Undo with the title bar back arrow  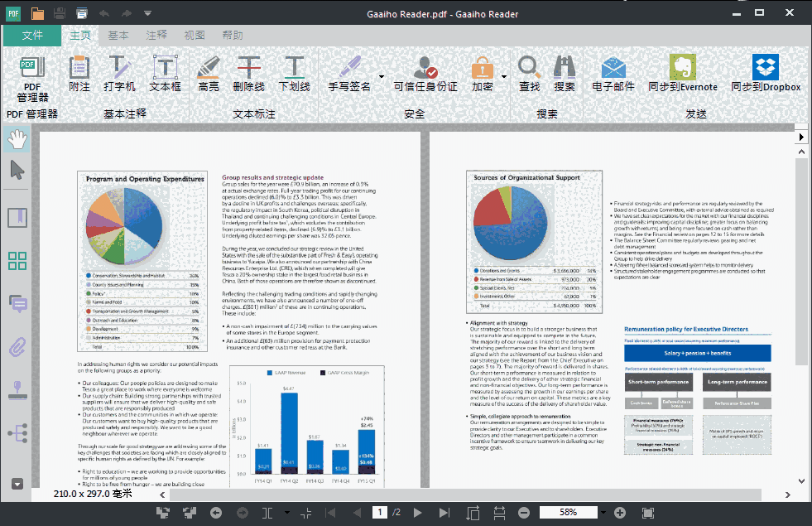pyautogui.click(x=104, y=13)
